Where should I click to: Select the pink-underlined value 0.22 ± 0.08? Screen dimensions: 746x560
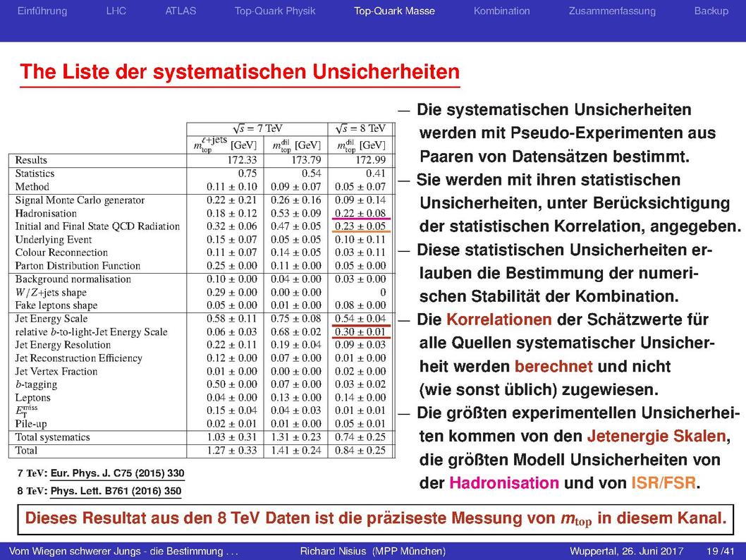[360, 214]
